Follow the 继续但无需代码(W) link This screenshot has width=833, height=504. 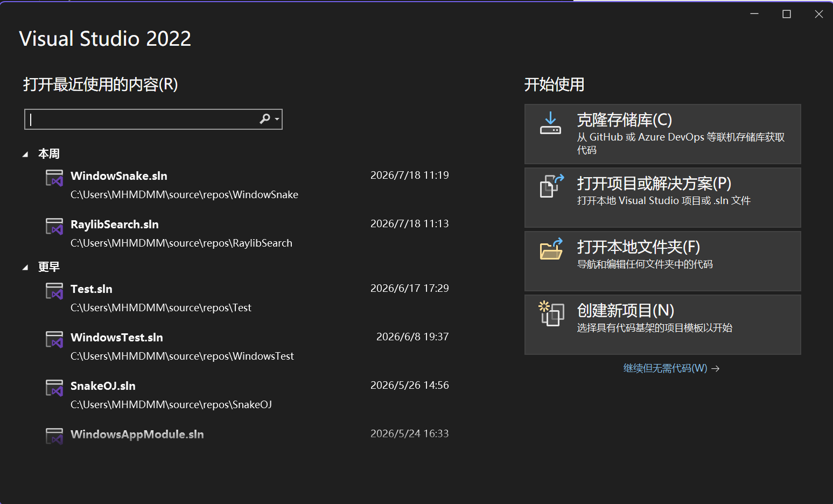pos(665,368)
